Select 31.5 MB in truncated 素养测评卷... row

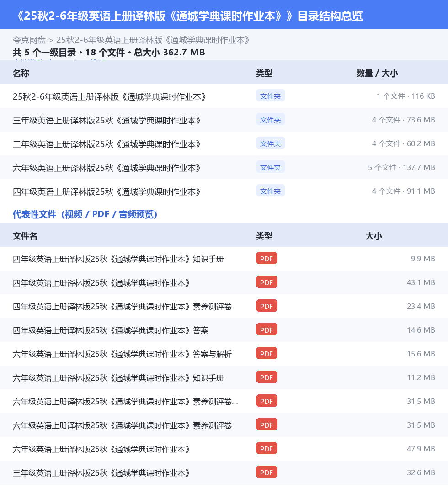[421, 401]
